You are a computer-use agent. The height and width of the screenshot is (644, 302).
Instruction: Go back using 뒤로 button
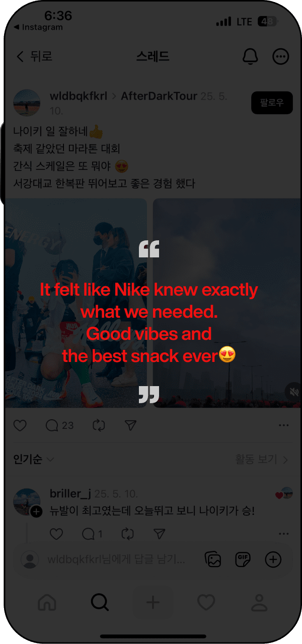tap(34, 56)
